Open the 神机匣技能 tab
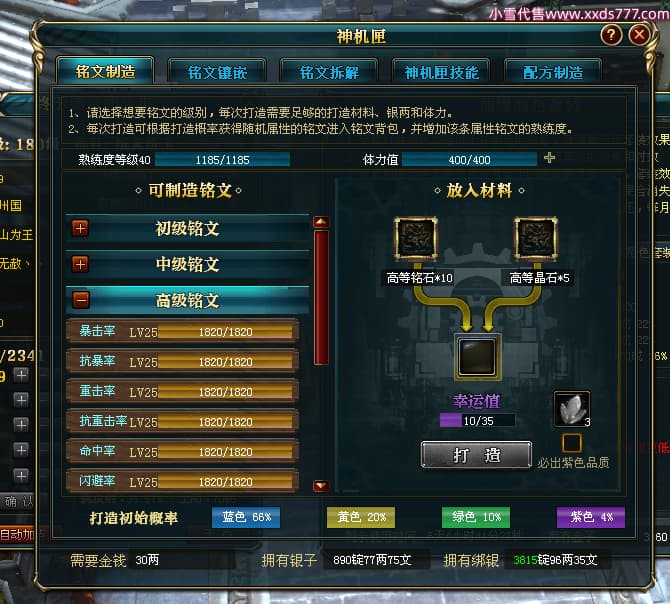Viewport: 670px width, 604px height. [x=441, y=72]
